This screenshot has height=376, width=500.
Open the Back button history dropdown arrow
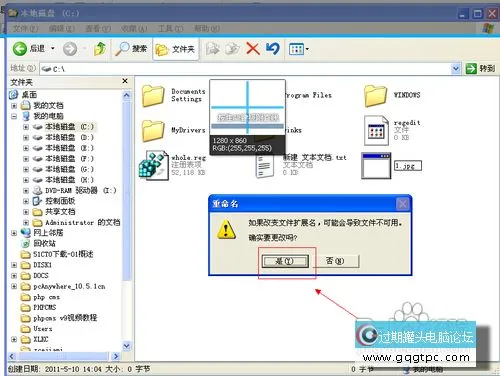coord(53,49)
